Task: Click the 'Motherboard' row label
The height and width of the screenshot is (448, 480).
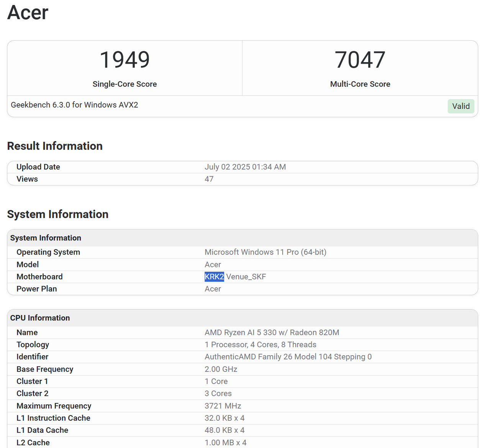Action: pos(39,277)
